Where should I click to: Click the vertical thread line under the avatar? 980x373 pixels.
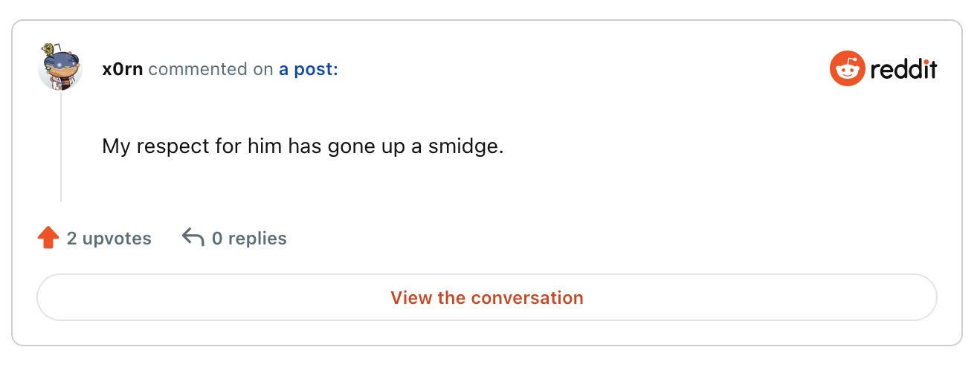[x=61, y=147]
